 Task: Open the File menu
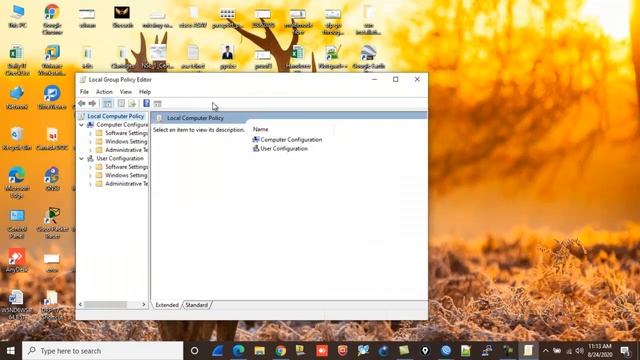[84, 92]
